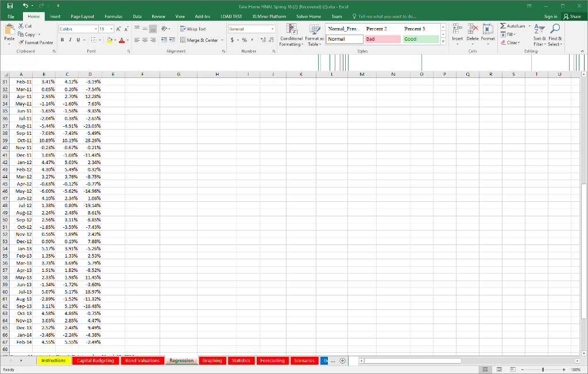The image size is (588, 374).
Task: Apply percent style to cells
Action: (245, 40)
